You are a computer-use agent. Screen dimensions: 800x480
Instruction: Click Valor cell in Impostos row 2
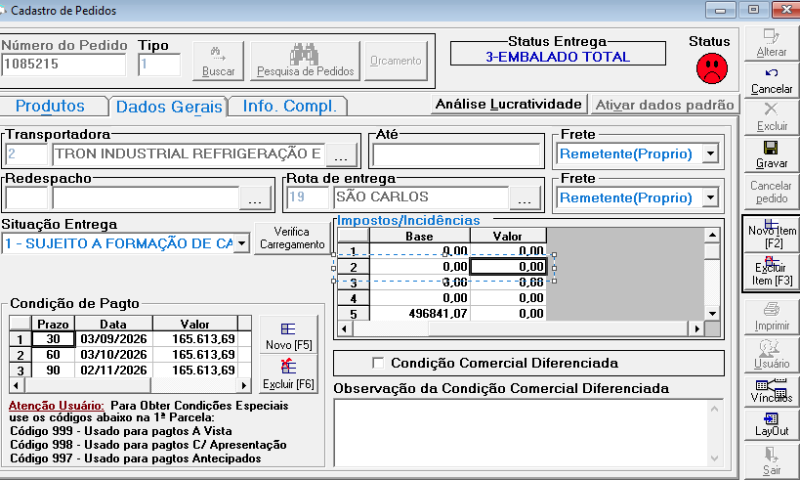tap(508, 267)
